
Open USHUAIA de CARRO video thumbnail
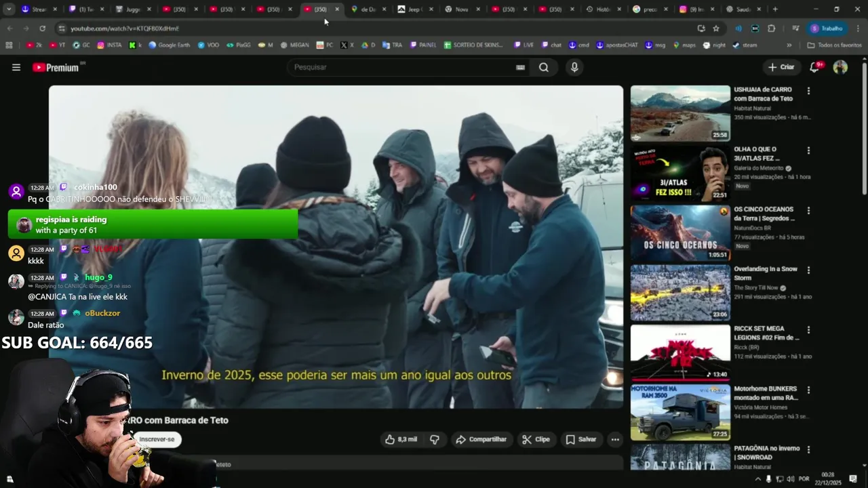point(680,113)
